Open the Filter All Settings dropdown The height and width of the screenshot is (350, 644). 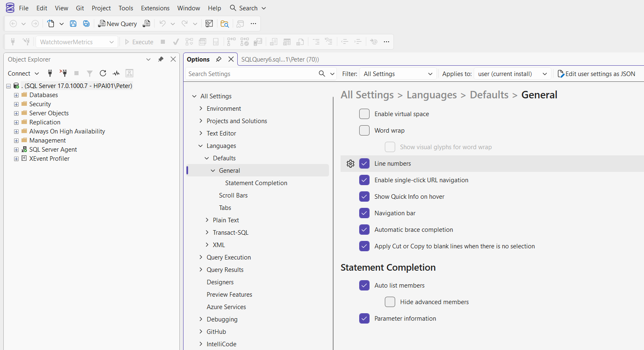398,74
